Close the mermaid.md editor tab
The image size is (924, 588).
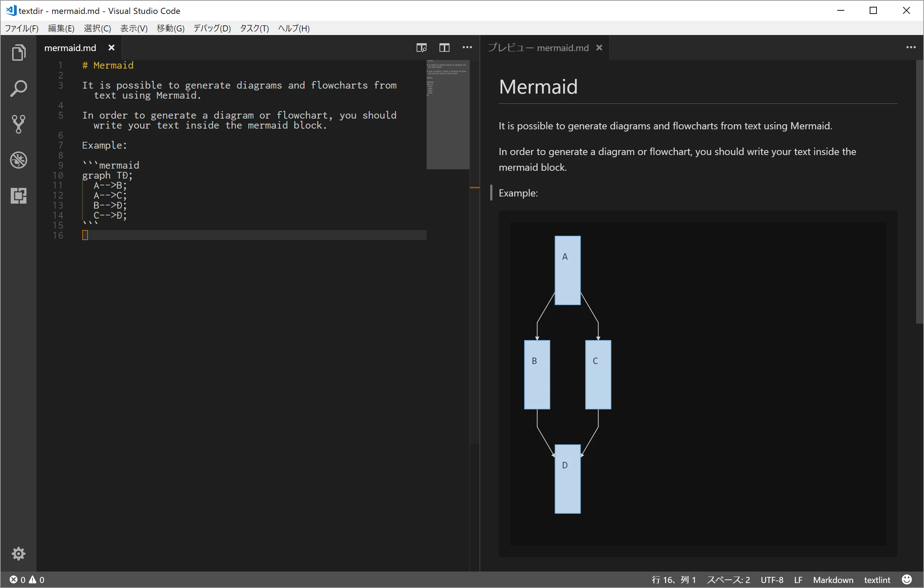111,48
